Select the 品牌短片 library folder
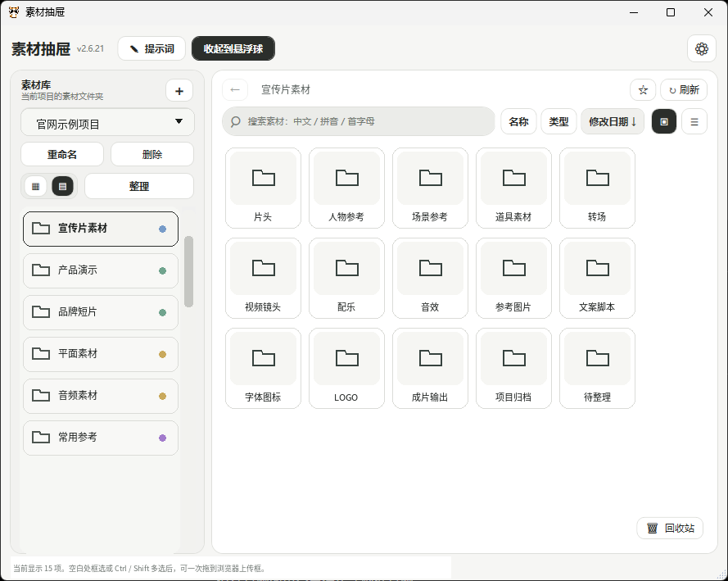Image resolution: width=728 pixels, height=581 pixels. click(x=101, y=312)
